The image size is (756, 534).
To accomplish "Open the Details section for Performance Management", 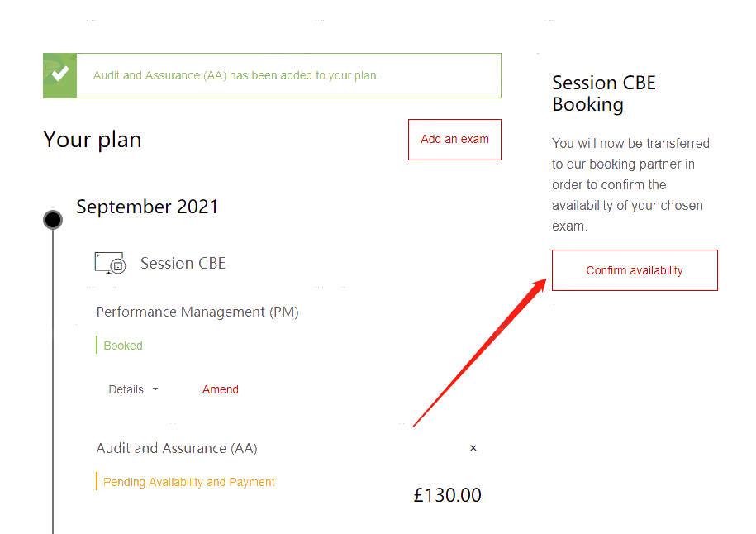I will [x=133, y=389].
